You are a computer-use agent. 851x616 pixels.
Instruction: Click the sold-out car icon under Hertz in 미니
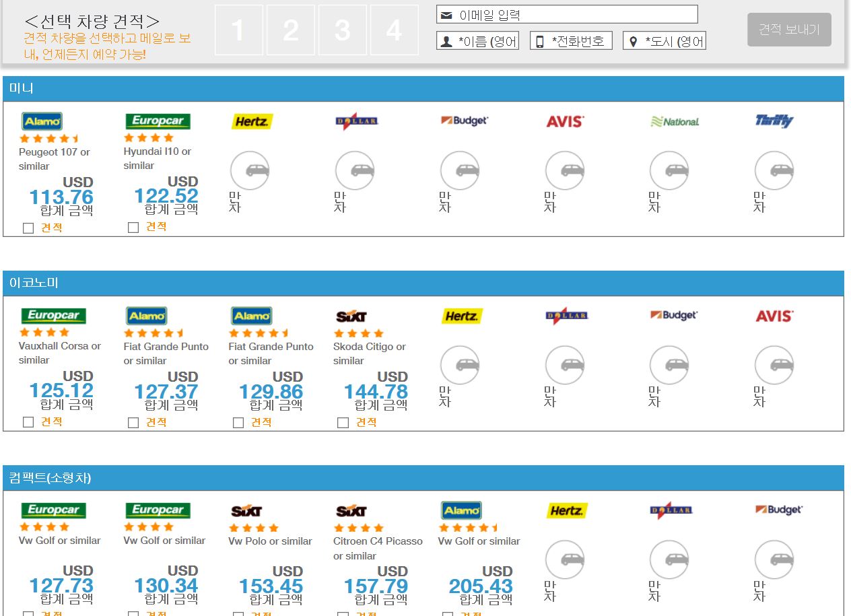250,170
